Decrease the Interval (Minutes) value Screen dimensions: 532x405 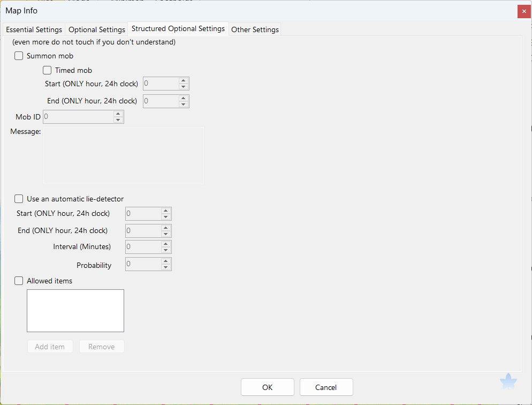pyautogui.click(x=165, y=250)
